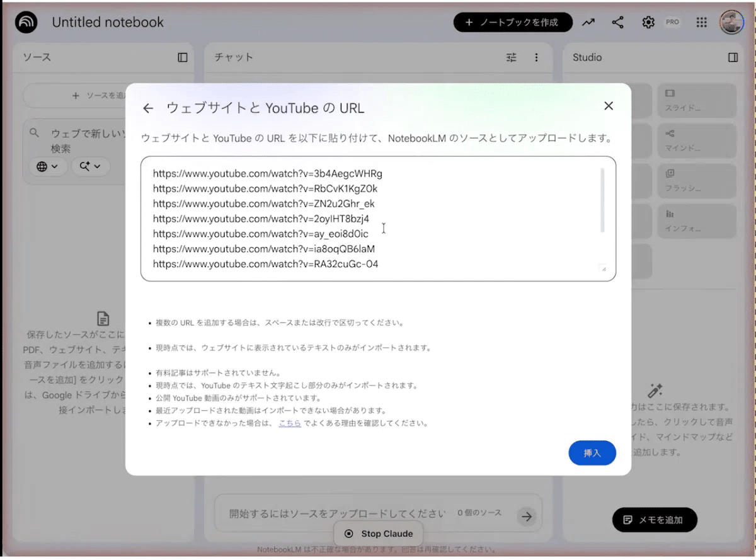Click the 0 個のソース counter text

click(479, 513)
